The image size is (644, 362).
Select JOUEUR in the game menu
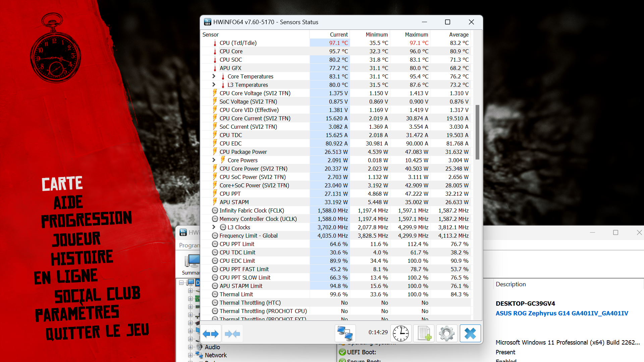pyautogui.click(x=76, y=239)
